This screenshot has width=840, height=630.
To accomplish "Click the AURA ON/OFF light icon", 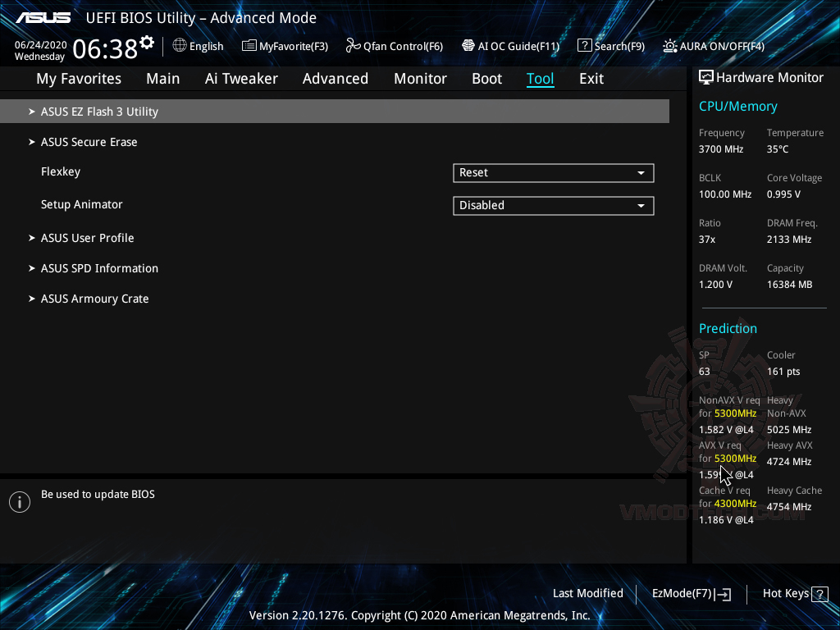I will pos(669,46).
